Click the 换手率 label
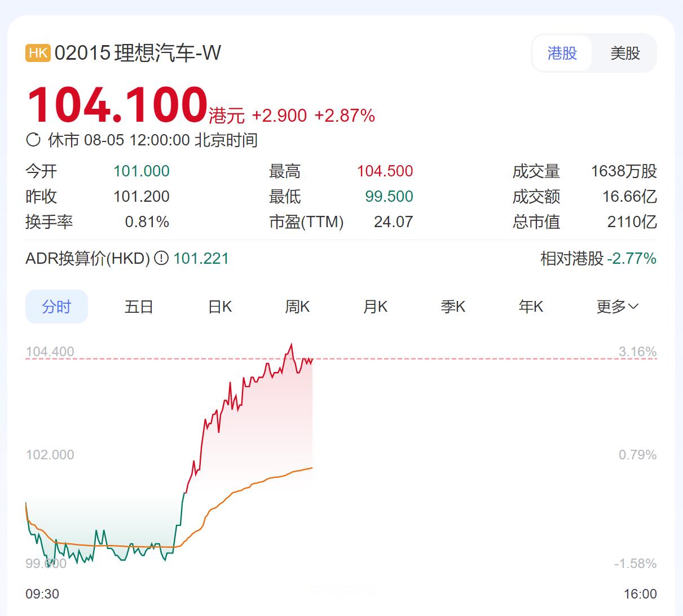 point(49,222)
